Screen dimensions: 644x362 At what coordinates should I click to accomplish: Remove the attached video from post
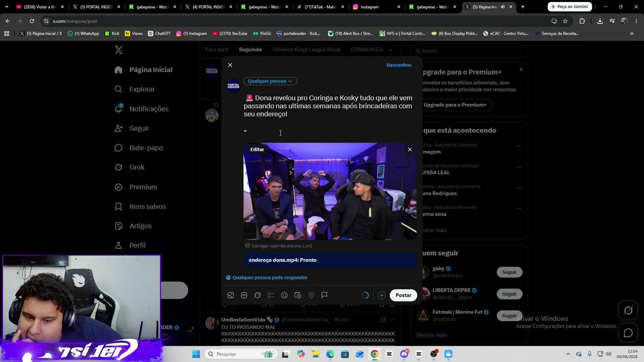coord(410,149)
